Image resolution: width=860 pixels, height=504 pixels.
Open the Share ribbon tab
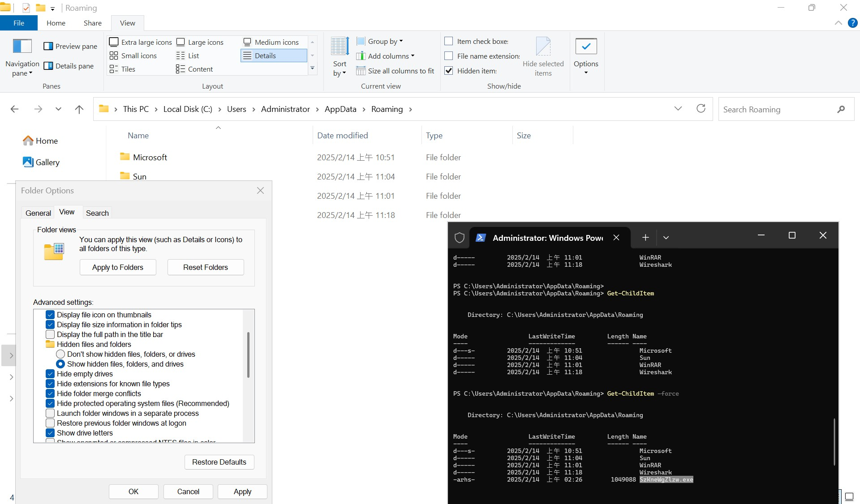tap(92, 23)
